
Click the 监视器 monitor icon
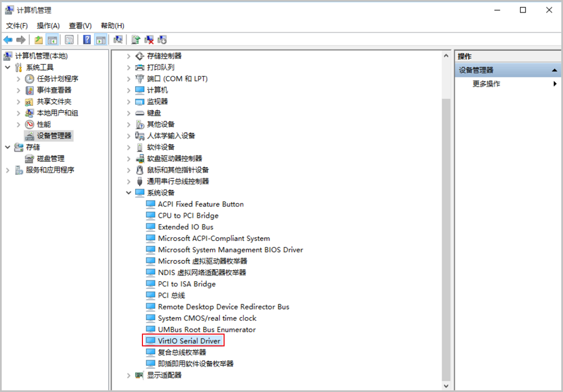(x=140, y=102)
